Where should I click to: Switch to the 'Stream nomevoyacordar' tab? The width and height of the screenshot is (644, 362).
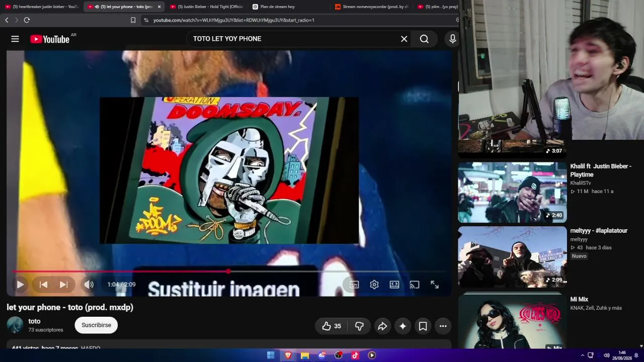(371, 7)
